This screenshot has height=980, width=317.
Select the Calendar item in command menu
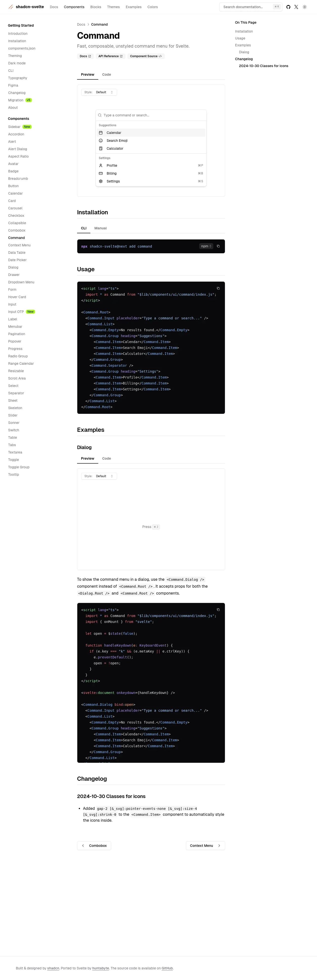[x=151, y=133]
